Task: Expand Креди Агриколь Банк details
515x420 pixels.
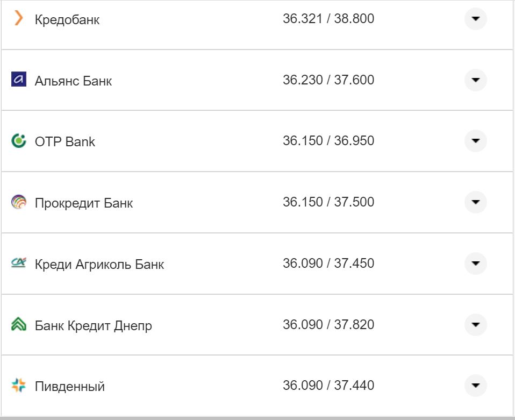Action: tap(475, 264)
